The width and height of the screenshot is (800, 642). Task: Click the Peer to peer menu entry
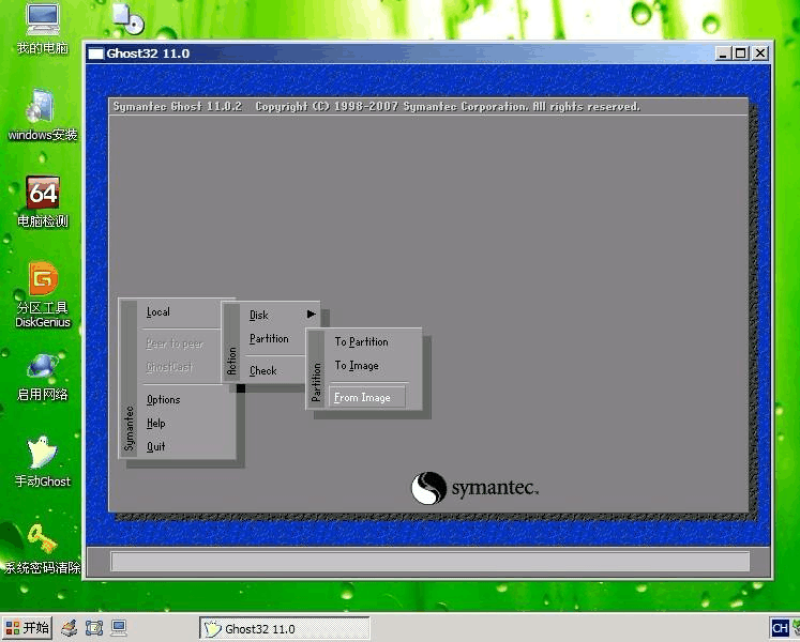pos(174,343)
